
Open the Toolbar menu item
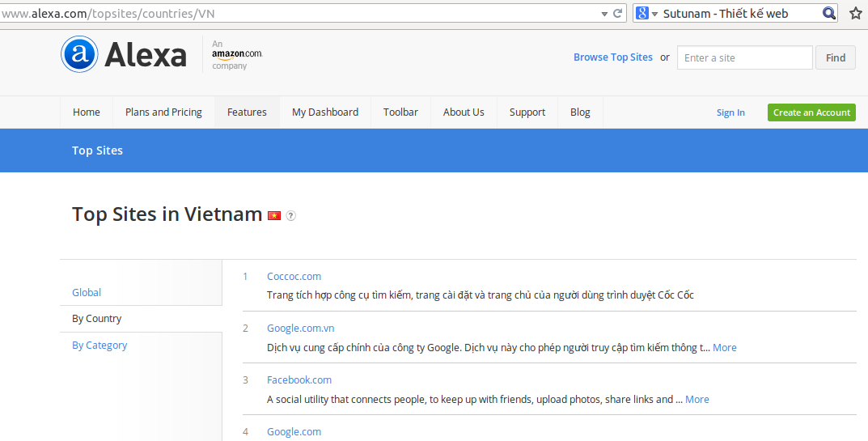coord(400,112)
